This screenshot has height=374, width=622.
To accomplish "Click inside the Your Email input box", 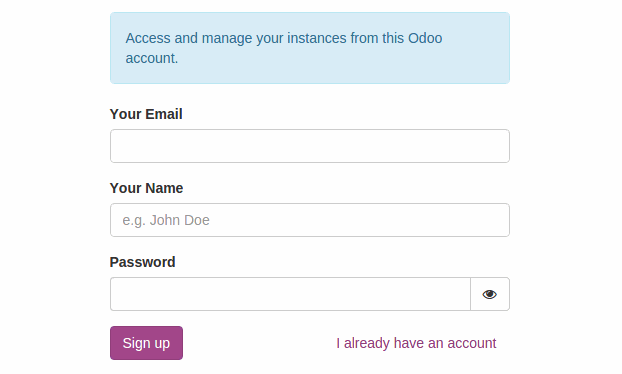I will tap(310, 146).
